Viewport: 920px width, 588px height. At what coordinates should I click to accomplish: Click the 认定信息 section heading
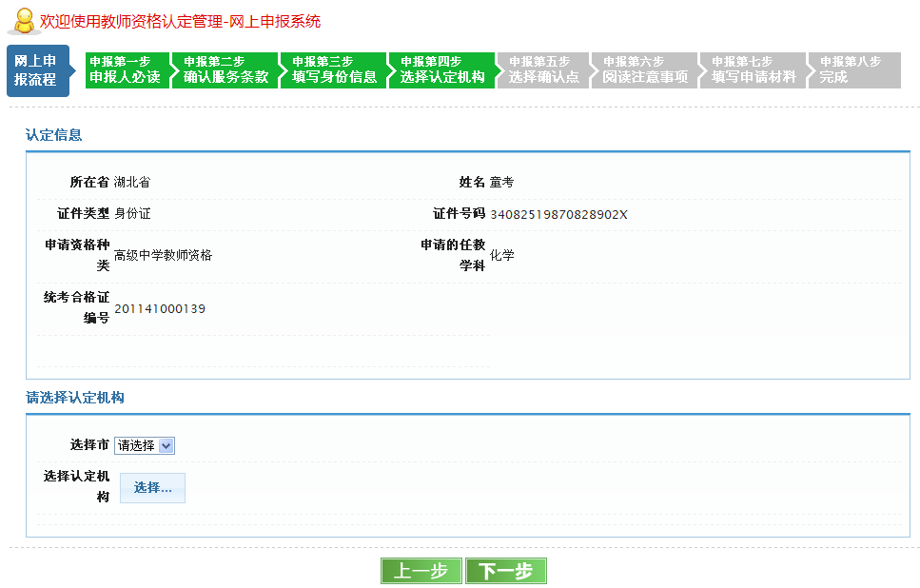click(54, 135)
